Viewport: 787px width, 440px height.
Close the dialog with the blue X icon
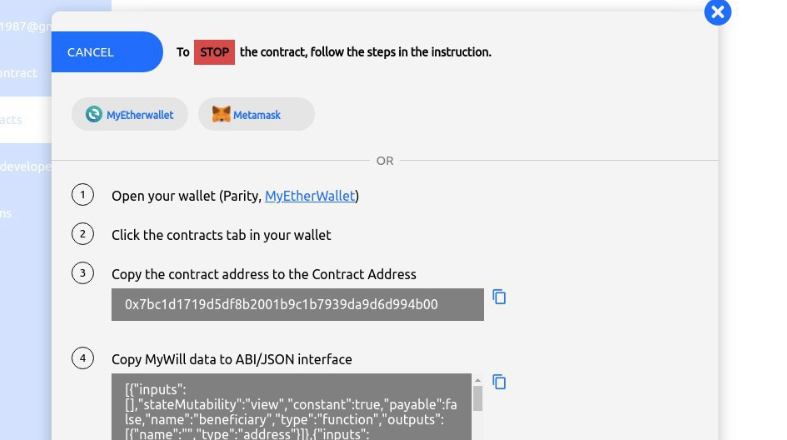717,12
